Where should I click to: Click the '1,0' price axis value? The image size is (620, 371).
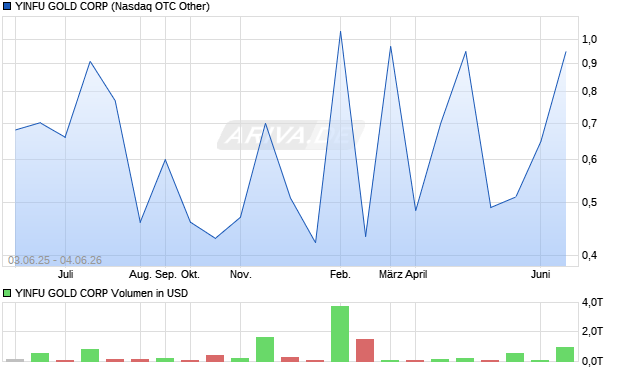click(x=589, y=39)
